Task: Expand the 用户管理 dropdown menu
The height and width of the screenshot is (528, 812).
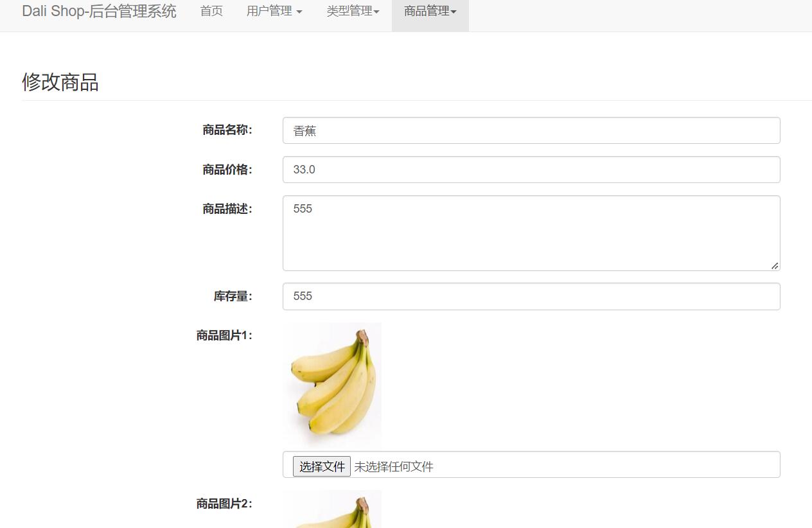Action: tap(274, 11)
